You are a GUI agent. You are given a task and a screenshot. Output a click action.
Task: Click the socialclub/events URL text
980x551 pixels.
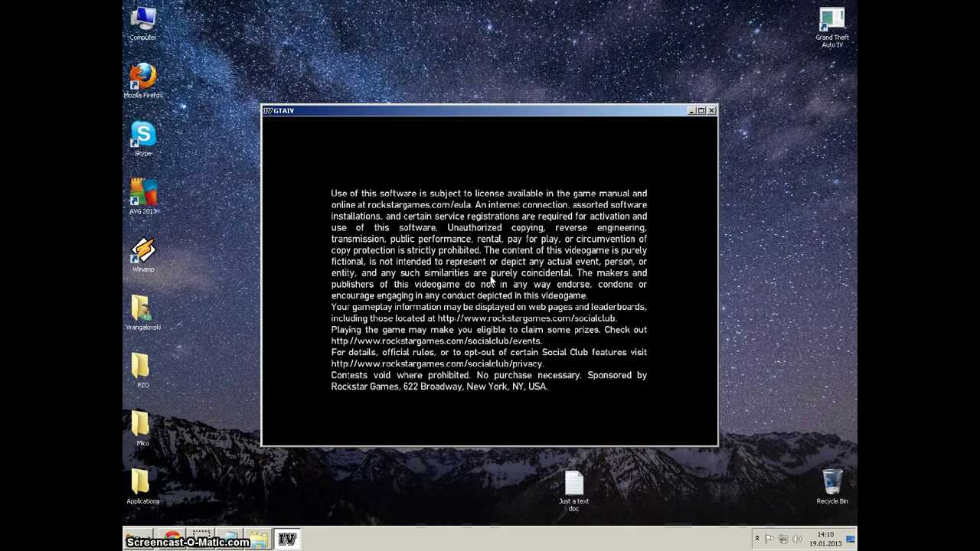tap(436, 341)
